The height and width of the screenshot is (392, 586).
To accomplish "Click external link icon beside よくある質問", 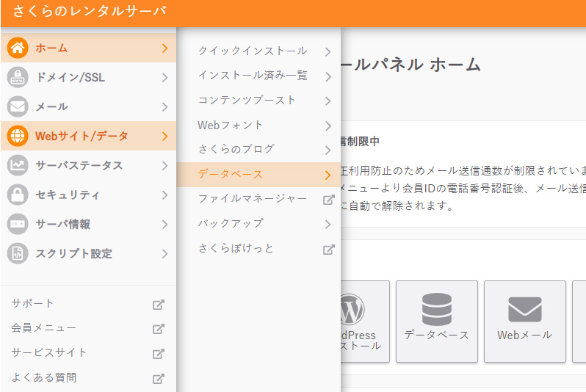I will pos(159,379).
